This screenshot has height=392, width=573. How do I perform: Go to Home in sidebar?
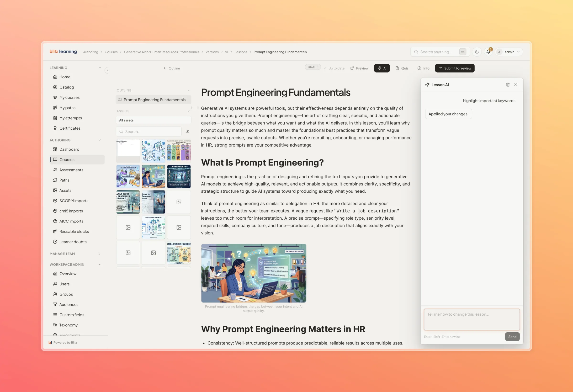77,77
